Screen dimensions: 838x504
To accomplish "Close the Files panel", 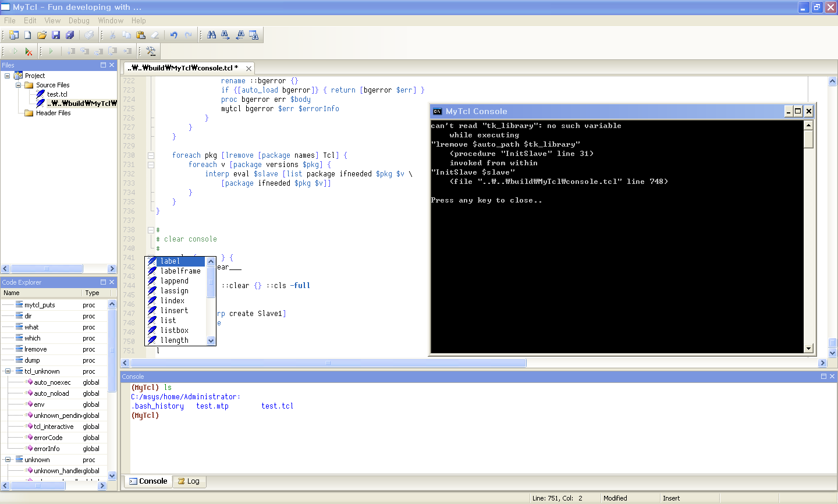I will click(x=112, y=65).
